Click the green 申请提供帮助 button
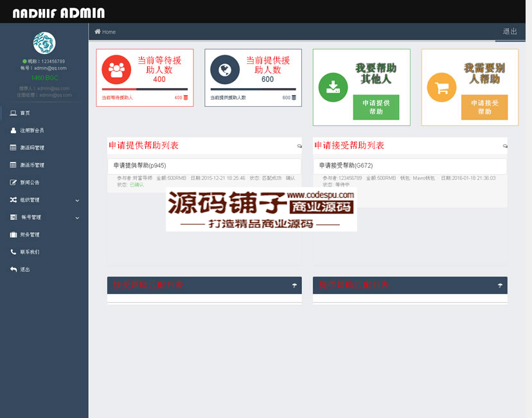532x418 pixels. tap(376, 107)
